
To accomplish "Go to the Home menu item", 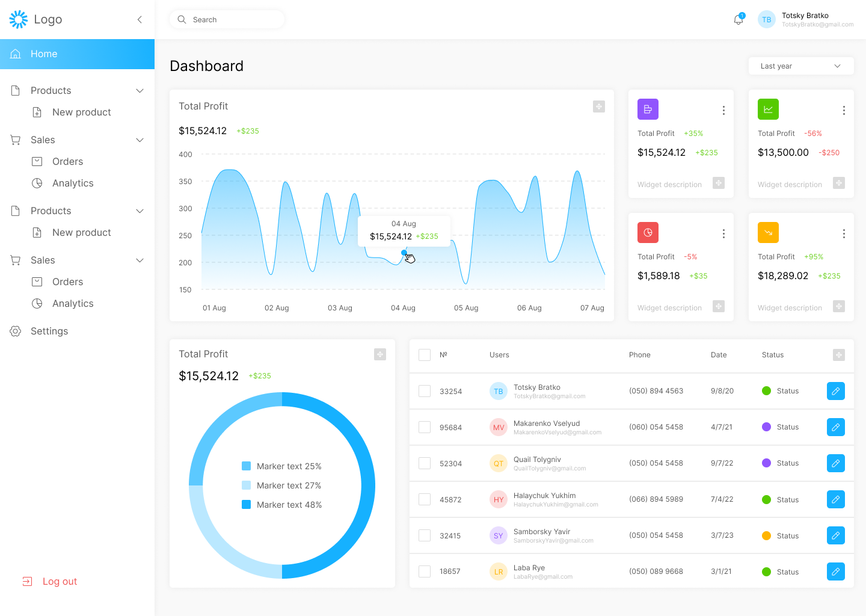I will tap(77, 54).
